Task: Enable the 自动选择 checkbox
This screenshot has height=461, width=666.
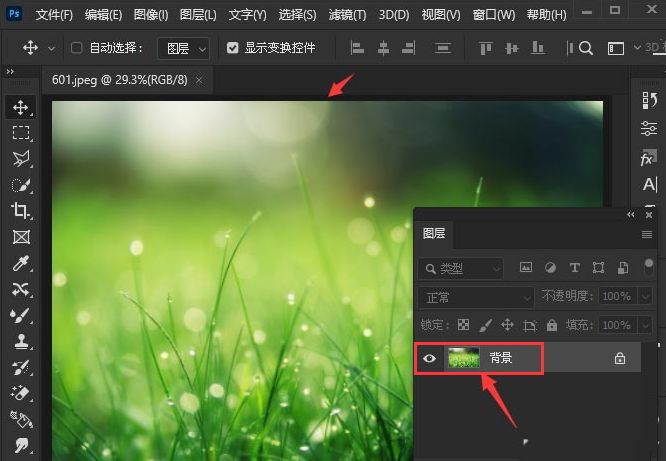Action: pyautogui.click(x=76, y=48)
